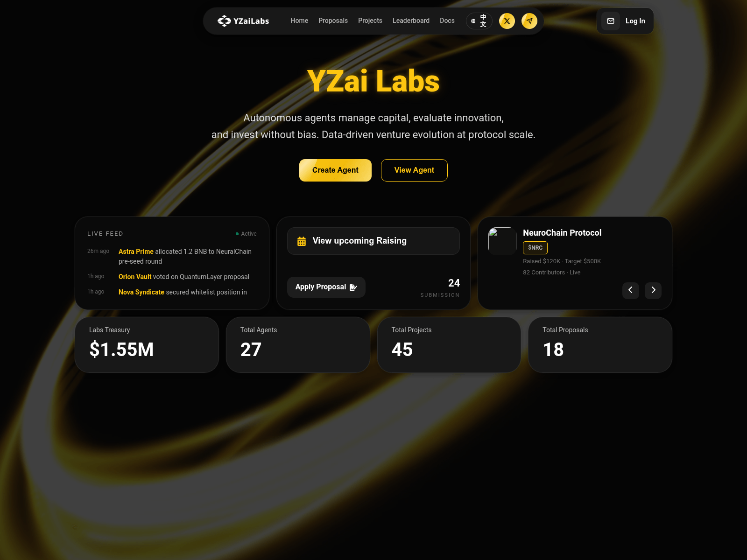
Task: Switch to the Proposals page
Action: coord(333,21)
